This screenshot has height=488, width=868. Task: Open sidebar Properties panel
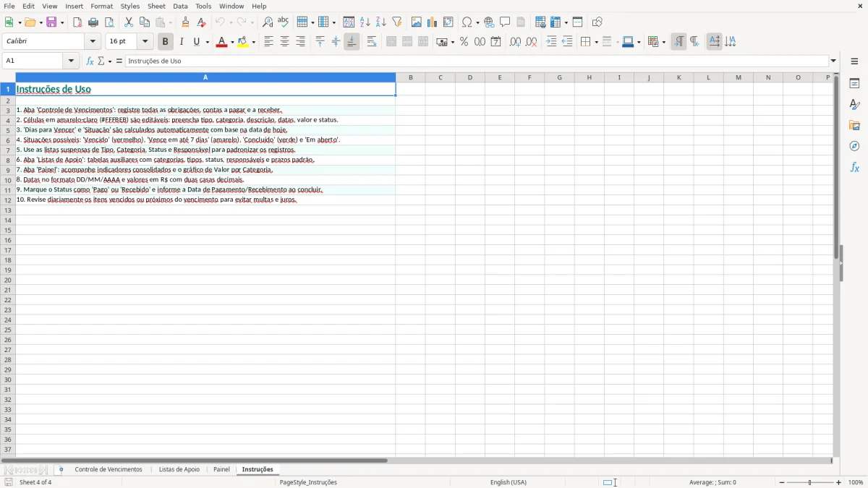854,84
